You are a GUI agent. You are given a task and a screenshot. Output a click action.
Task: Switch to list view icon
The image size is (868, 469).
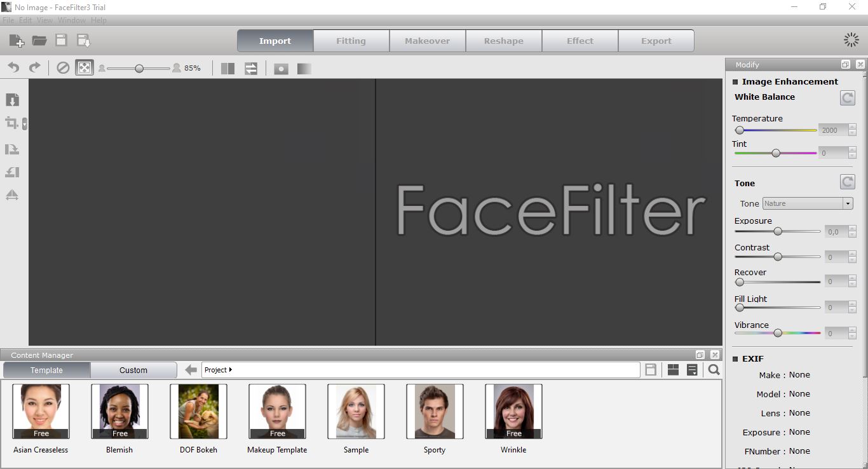692,370
